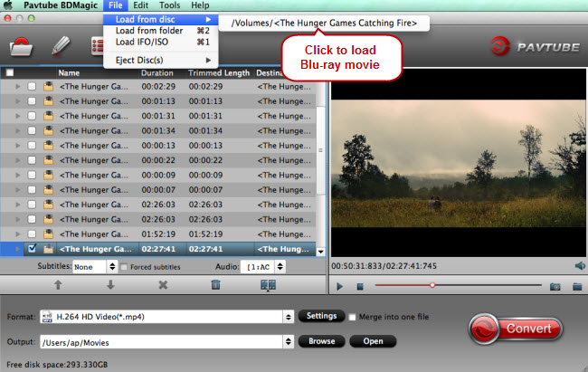Viewport: 588px width, 372px height.
Task: Move selected title up with arrow icon
Action: pos(59,284)
